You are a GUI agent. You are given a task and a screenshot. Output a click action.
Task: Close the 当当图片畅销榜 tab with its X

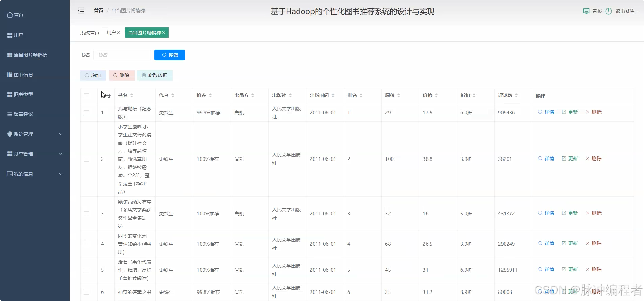pyautogui.click(x=164, y=33)
